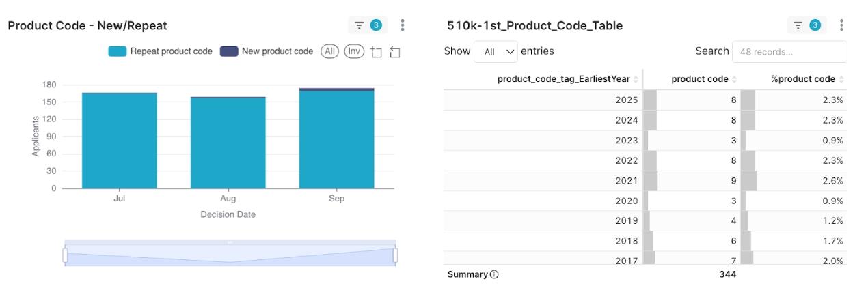Viewport: 868px width, 301px height.
Task: Click the Inv legend inverse selector
Action: 353,51
